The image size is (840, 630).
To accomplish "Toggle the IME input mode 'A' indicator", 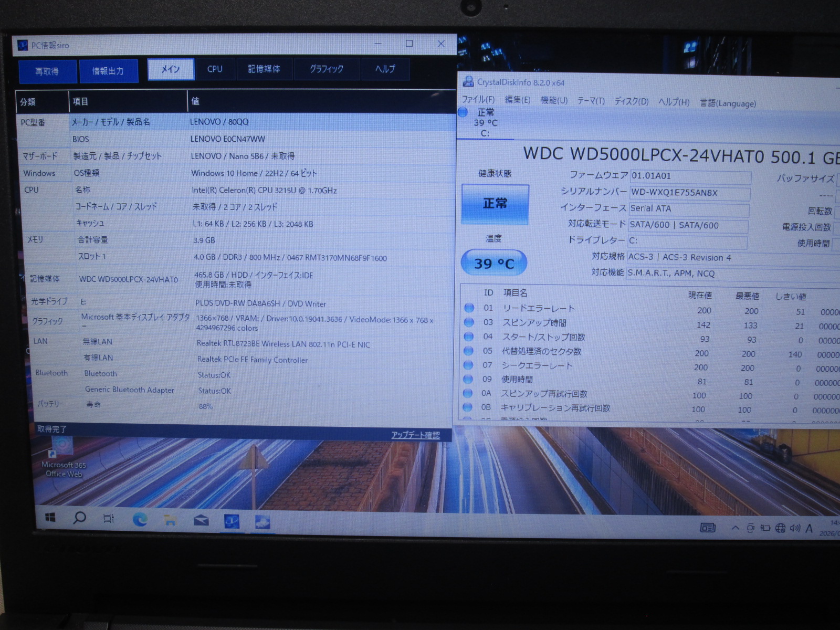I will (809, 529).
